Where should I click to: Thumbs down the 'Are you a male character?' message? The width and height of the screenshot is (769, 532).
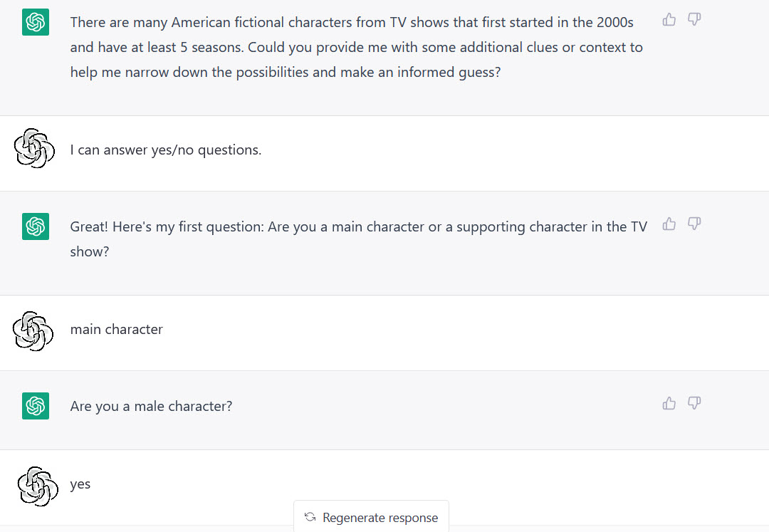point(694,403)
